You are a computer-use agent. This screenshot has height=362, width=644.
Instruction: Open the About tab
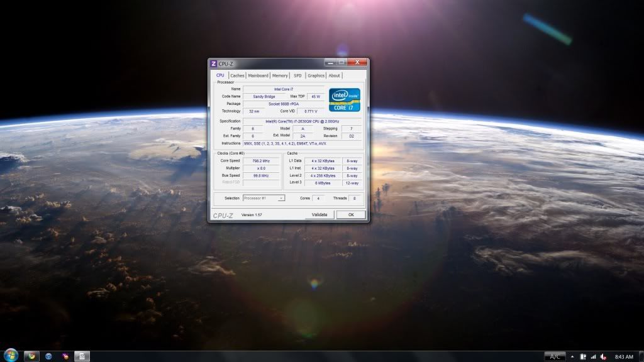tap(335, 76)
